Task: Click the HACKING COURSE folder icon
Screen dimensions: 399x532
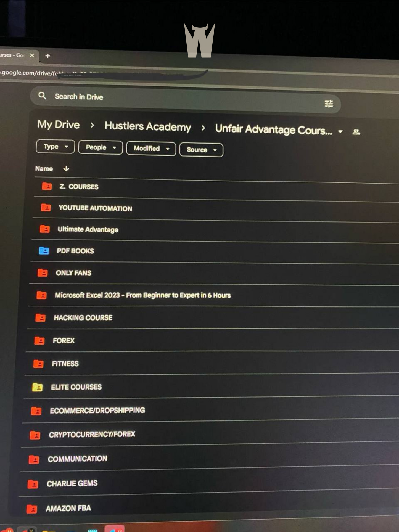Action: [41, 317]
